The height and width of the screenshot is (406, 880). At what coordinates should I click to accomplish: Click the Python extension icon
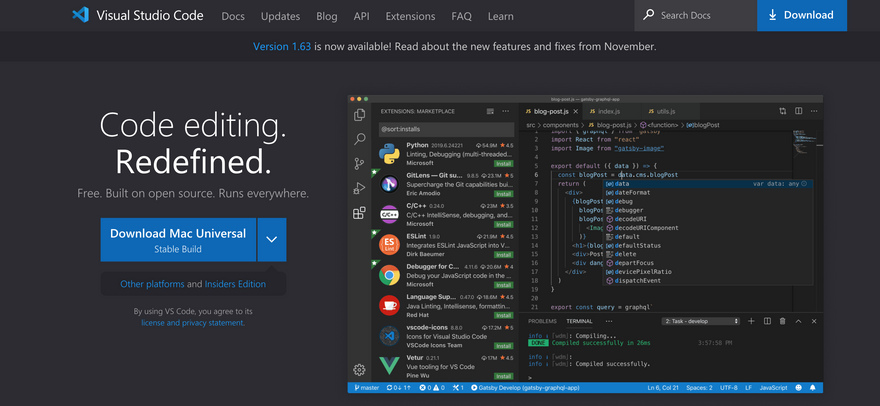tap(390, 153)
